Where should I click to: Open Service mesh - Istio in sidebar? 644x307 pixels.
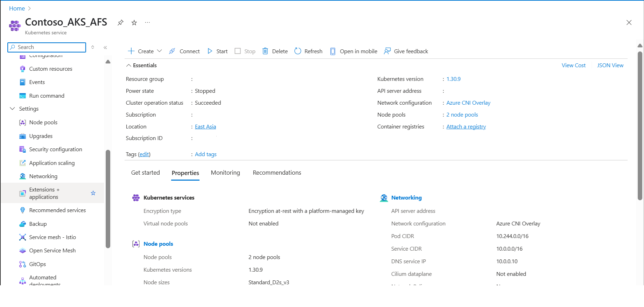pyautogui.click(x=52, y=237)
